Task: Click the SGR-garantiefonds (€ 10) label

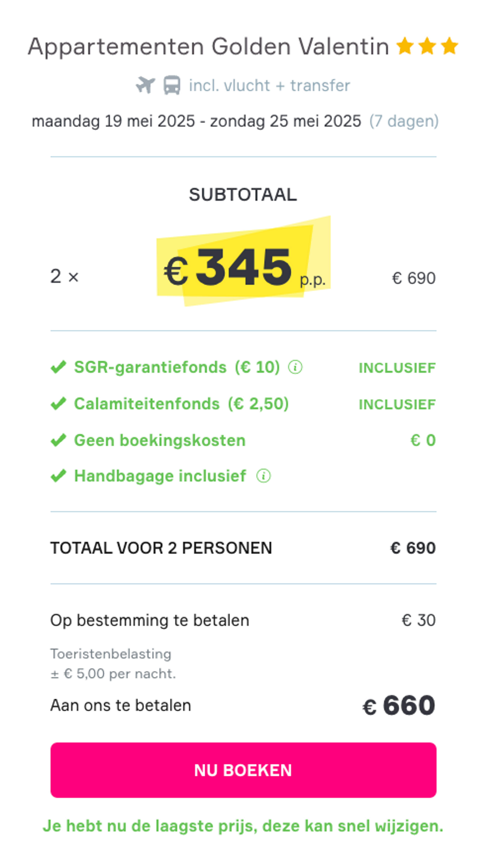Action: click(x=177, y=367)
